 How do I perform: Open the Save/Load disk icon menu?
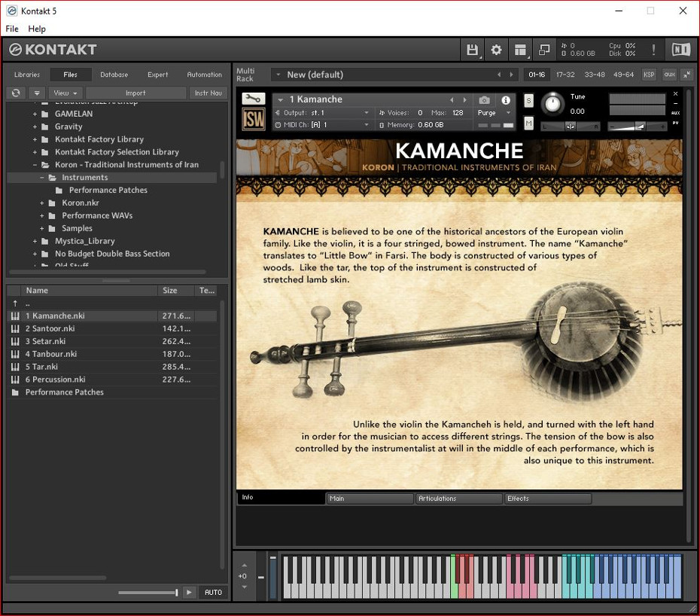coord(472,50)
